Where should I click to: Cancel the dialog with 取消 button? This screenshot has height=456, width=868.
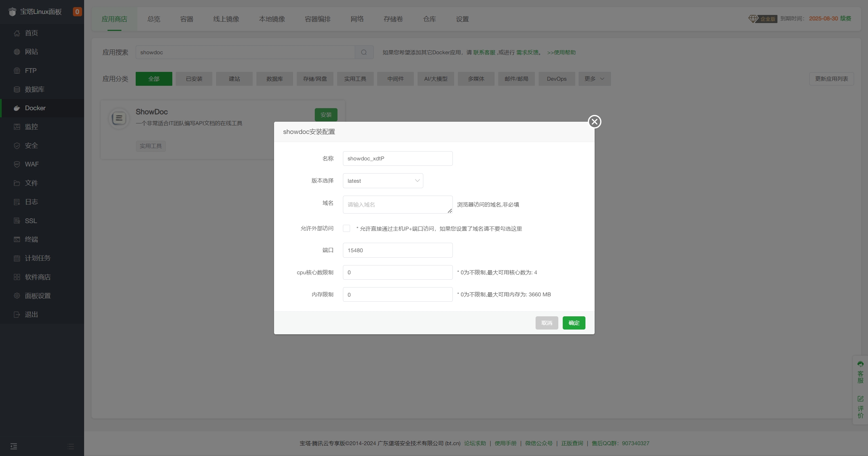tap(547, 323)
